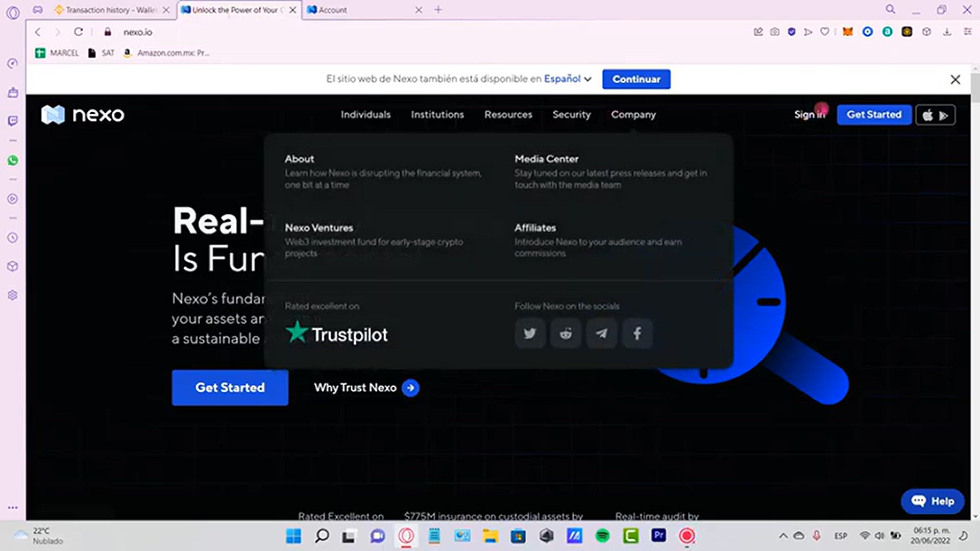980x551 pixels.
Task: Open Resources menu
Action: [x=508, y=115]
